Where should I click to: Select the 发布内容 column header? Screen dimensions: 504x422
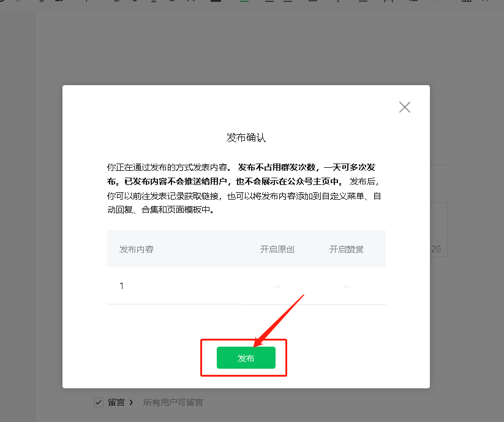click(137, 249)
